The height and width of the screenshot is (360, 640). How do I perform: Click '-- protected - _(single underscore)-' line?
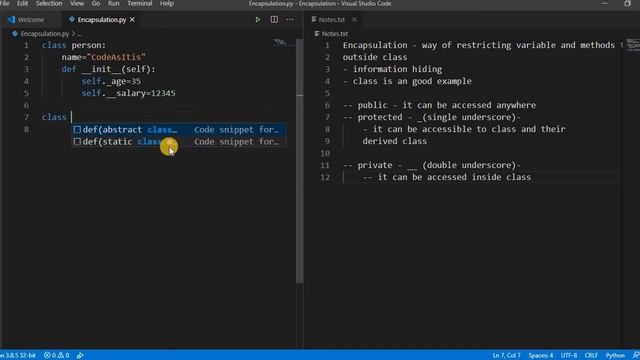pyautogui.click(x=432, y=117)
